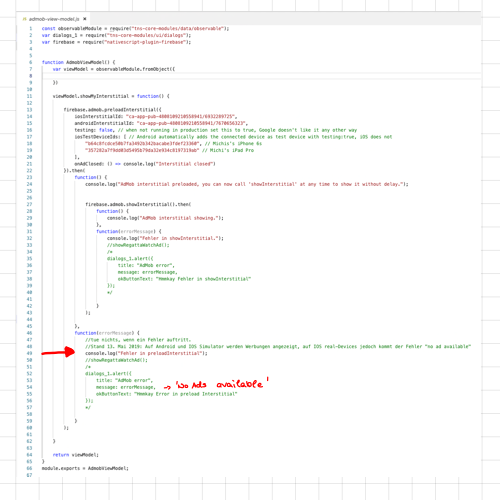This screenshot has height=500, width=500.
Task: Click the Michi's iPad Pro device ID line
Action: (169, 150)
